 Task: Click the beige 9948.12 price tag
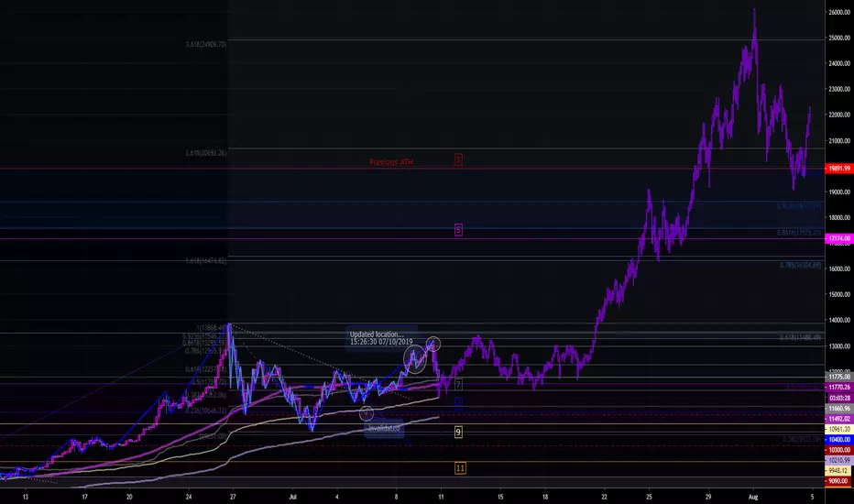838,471
